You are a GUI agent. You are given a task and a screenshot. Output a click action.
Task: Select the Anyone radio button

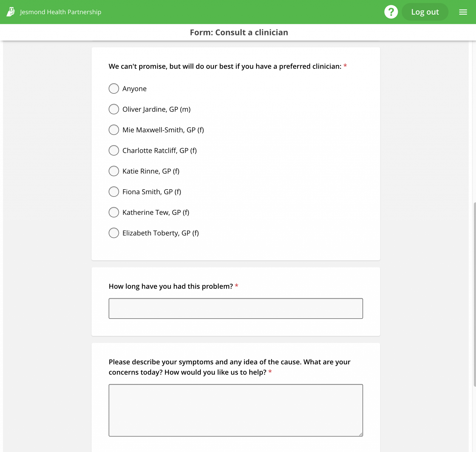(x=114, y=88)
